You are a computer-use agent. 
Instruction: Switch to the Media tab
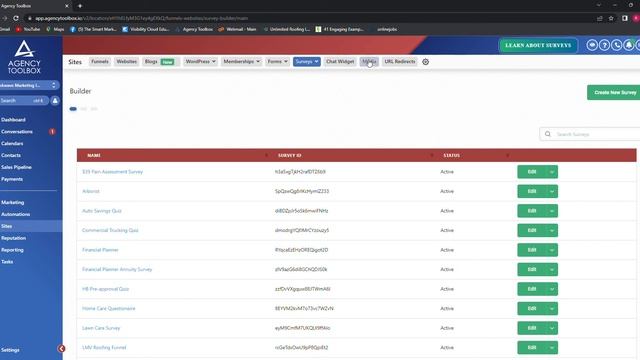click(x=369, y=62)
